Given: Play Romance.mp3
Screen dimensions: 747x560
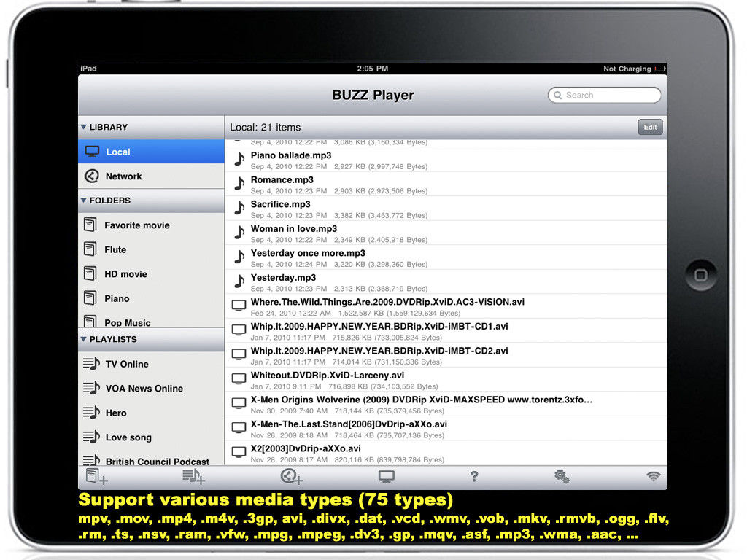Looking at the screenshot, I should tap(446, 184).
